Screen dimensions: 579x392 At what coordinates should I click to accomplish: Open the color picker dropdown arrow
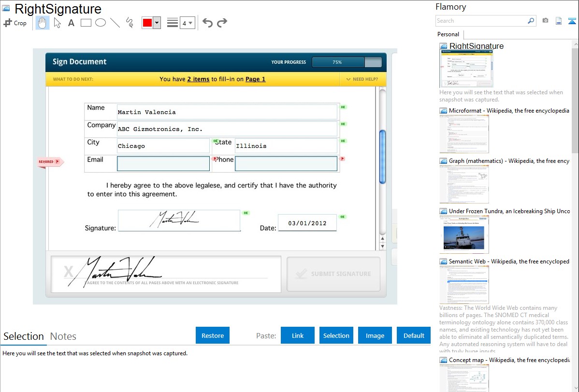coord(157,23)
